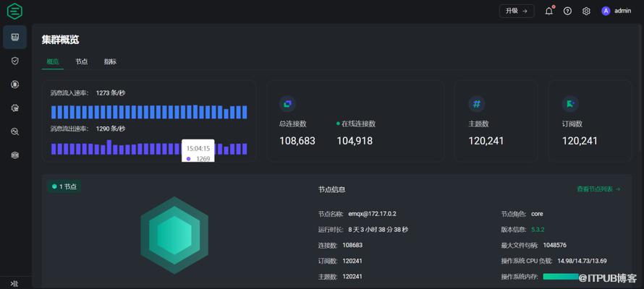
Task: Expand the sidebar with the bottom collapse toggle
Action: pos(14,283)
